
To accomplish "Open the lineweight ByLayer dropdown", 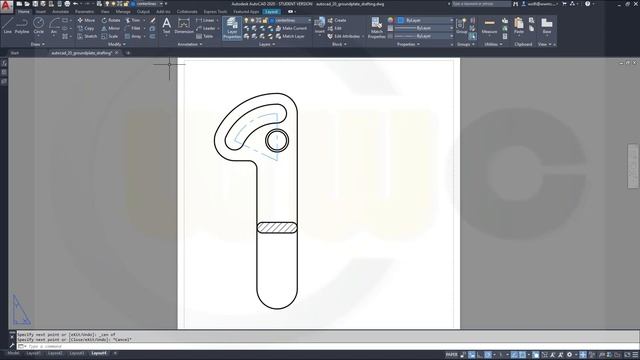I will pos(425,28).
